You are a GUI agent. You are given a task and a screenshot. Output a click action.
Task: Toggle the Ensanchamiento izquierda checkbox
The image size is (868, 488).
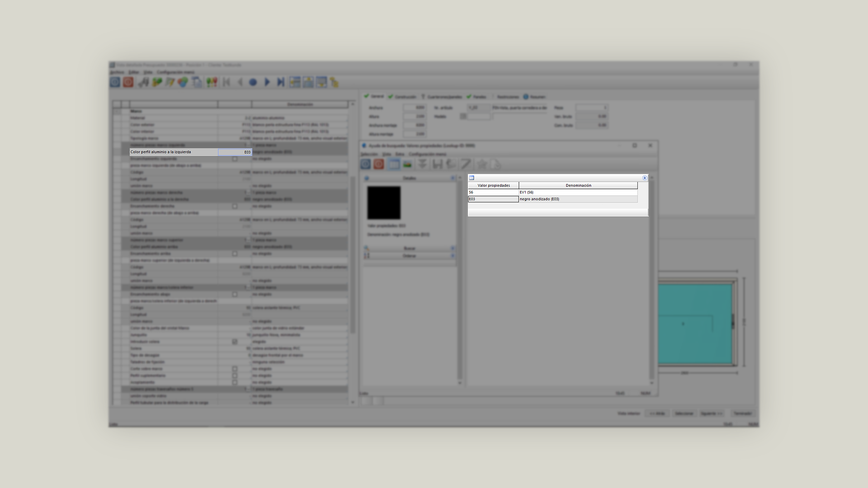pos(235,159)
